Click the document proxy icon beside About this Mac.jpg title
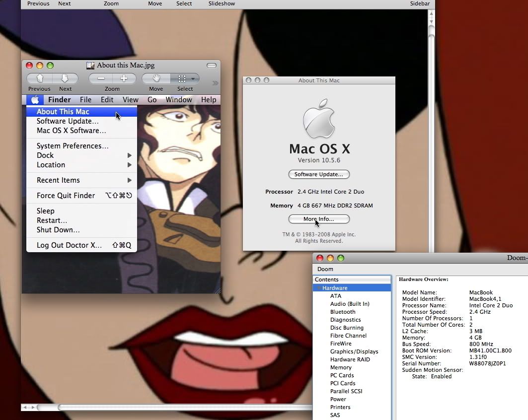 point(90,66)
